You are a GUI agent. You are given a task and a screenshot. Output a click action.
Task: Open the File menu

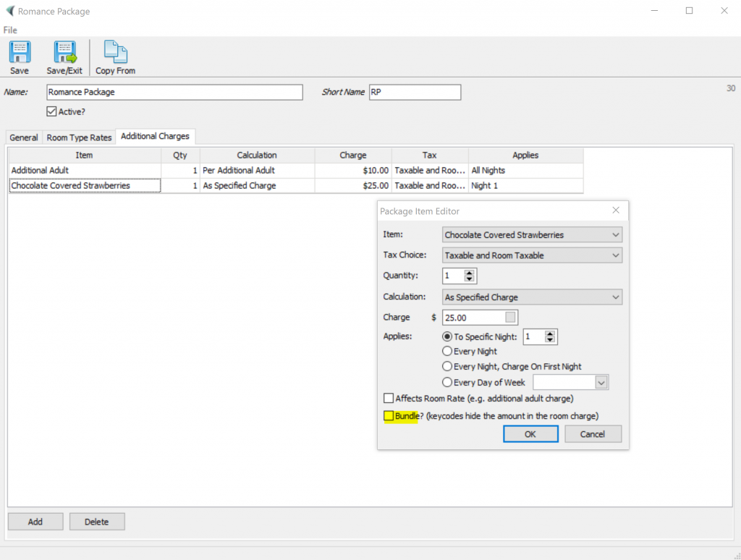coord(10,30)
